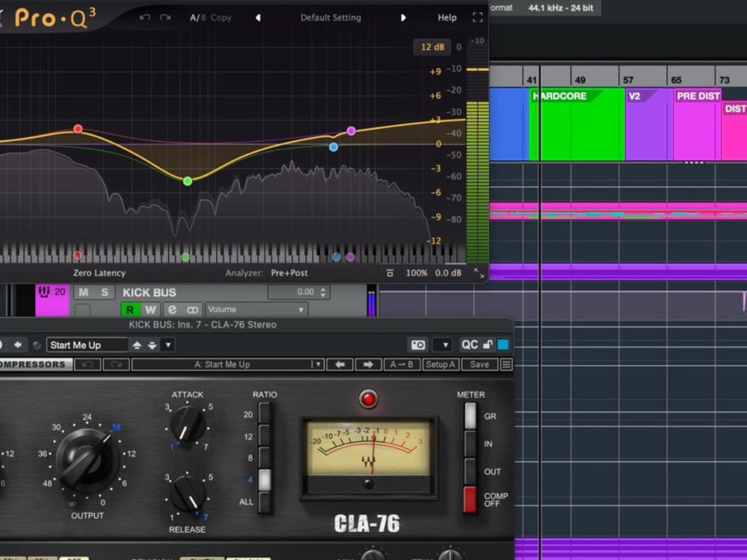Take a preset snapshot with the camera icon

click(418, 345)
